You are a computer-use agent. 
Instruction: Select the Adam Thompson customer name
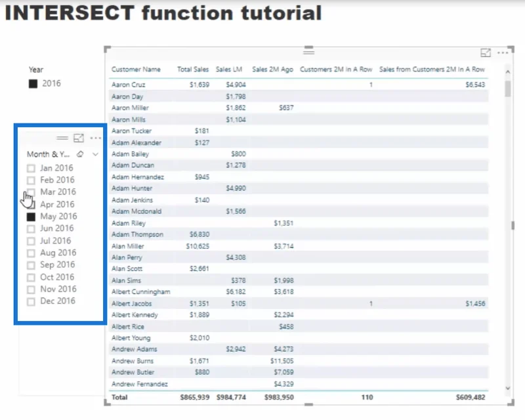coord(137,234)
